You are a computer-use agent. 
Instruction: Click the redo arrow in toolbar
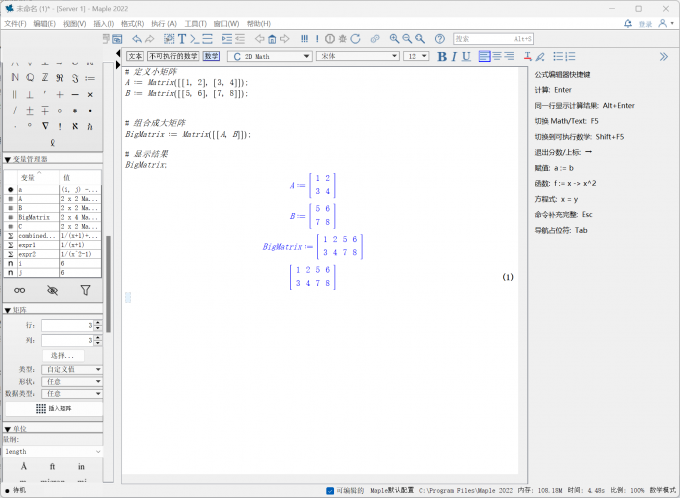tap(150, 39)
